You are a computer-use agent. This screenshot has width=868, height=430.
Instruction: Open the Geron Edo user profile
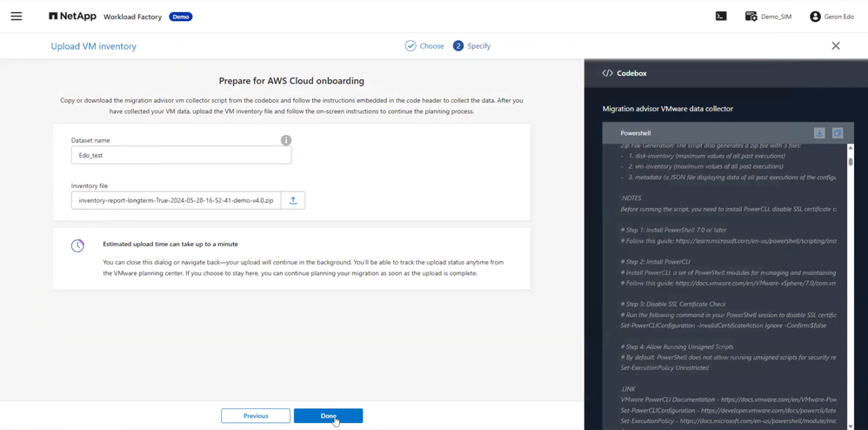[x=833, y=17]
